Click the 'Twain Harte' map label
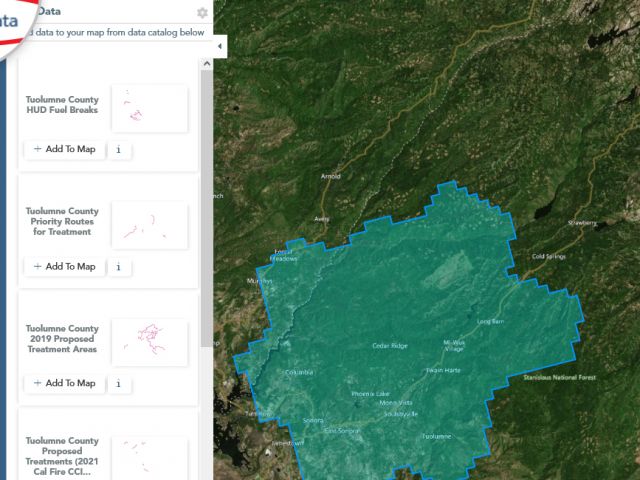This screenshot has height=480, width=640. [x=443, y=370]
